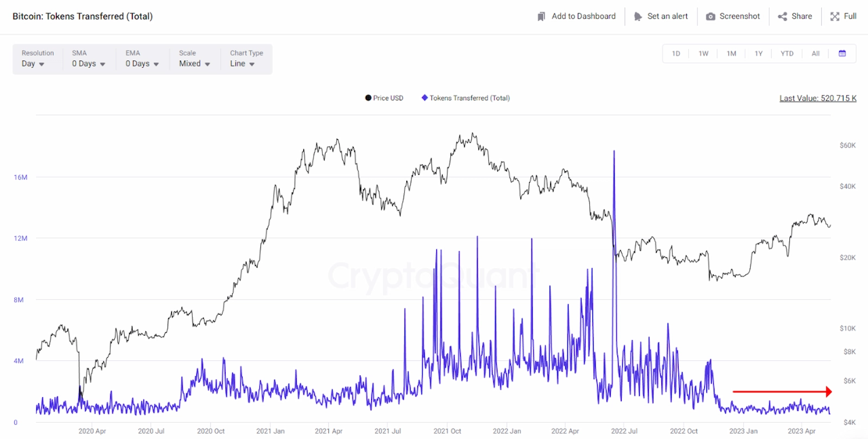Viewport: 868px width, 439px height.
Task: Click the Bitcoin: Tokens Transferred chart title
Action: tap(82, 16)
